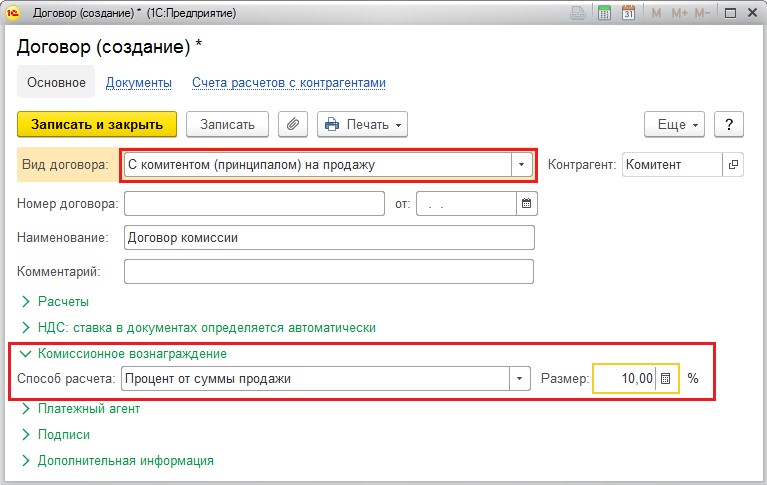Click the paperclip attached files icon
Viewport: 767px width, 485px height.
click(x=292, y=124)
